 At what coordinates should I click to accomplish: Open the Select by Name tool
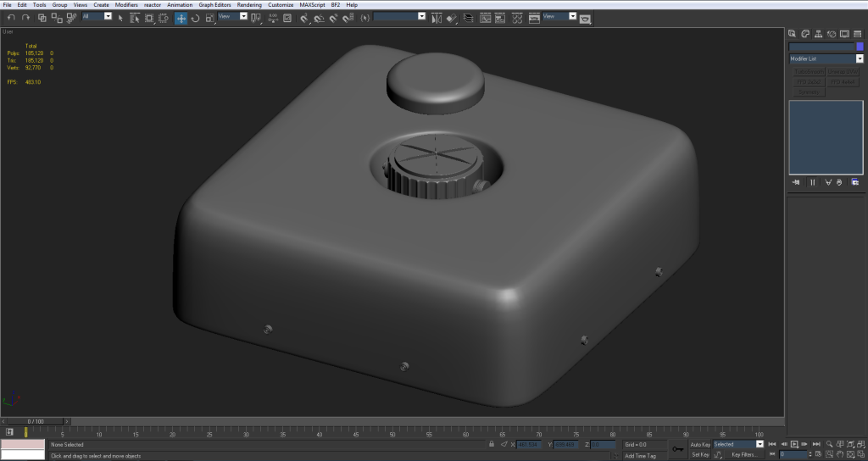(x=135, y=18)
